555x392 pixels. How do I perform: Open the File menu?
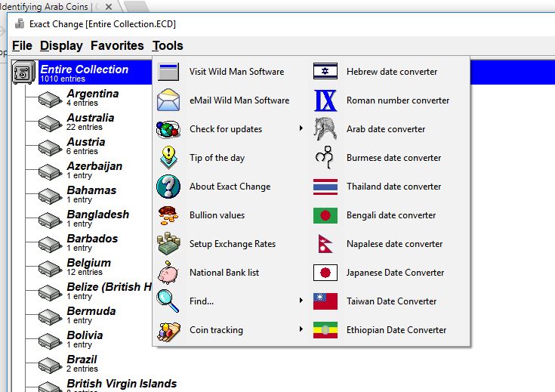click(22, 46)
